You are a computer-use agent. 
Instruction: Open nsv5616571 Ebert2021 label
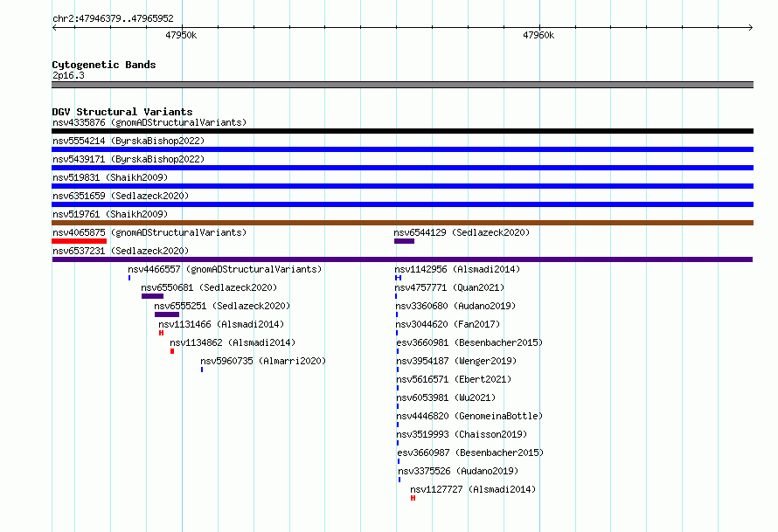(454, 379)
